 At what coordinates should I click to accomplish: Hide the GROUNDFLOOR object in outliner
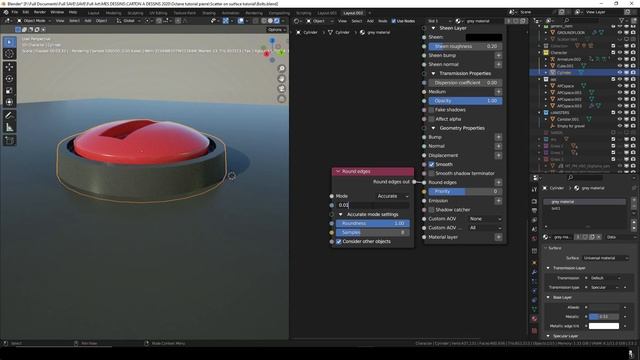pyautogui.click(x=620, y=32)
